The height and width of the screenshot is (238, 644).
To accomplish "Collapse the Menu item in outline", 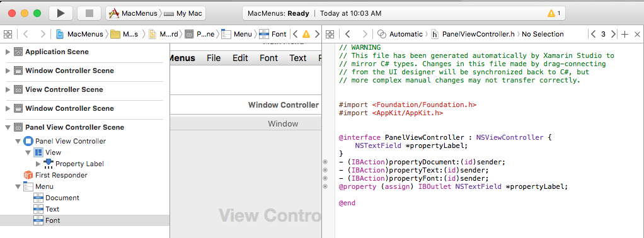I will (x=18, y=187).
